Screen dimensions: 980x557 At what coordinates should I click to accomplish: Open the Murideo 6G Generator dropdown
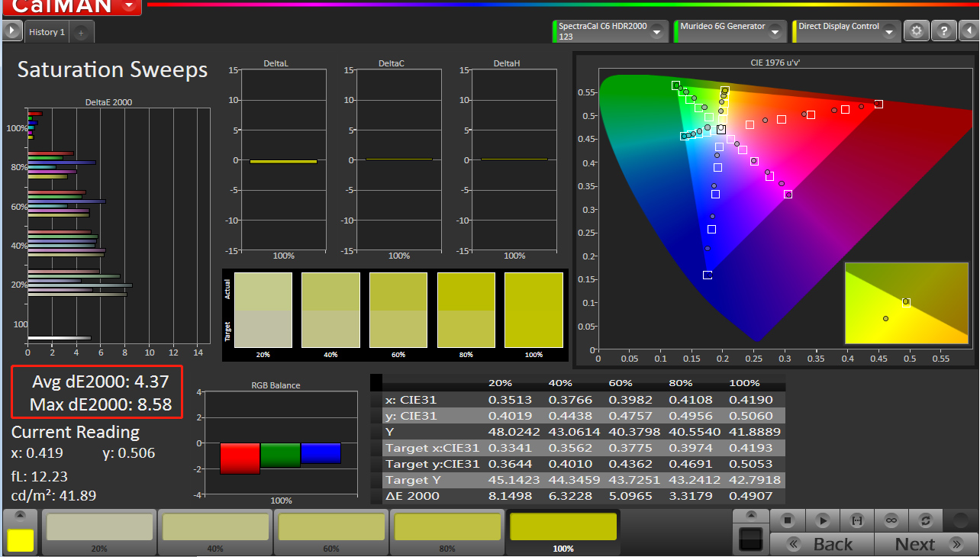(x=775, y=31)
